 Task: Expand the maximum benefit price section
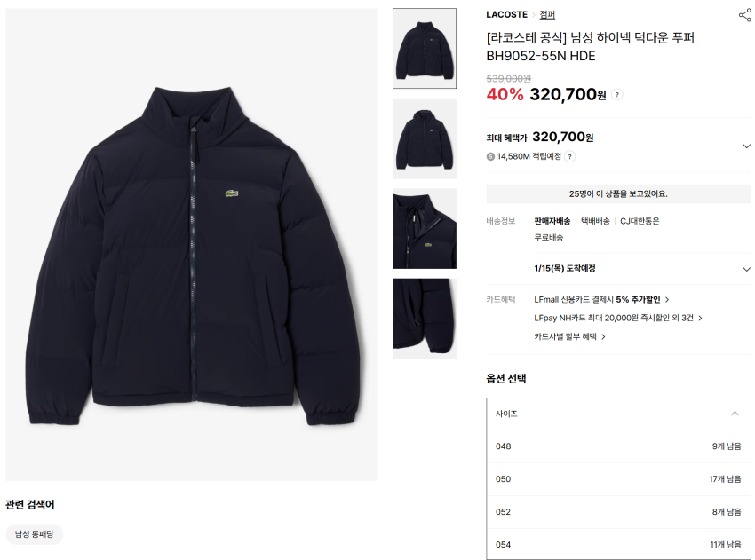click(746, 146)
